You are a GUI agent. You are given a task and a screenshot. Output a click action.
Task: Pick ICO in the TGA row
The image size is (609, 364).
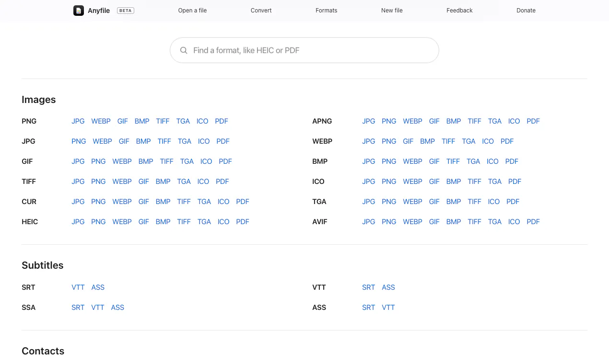(x=494, y=202)
